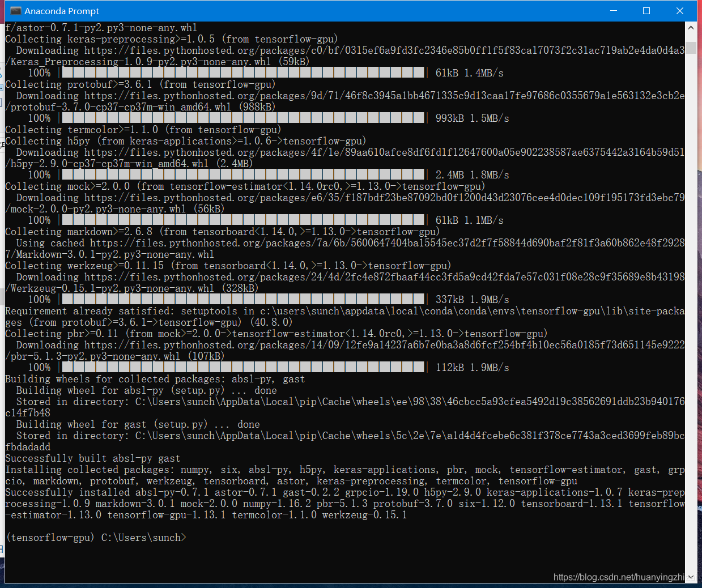
Task: Click the Keras_Preprocessing 61kB download progress bar
Action: coord(243,73)
